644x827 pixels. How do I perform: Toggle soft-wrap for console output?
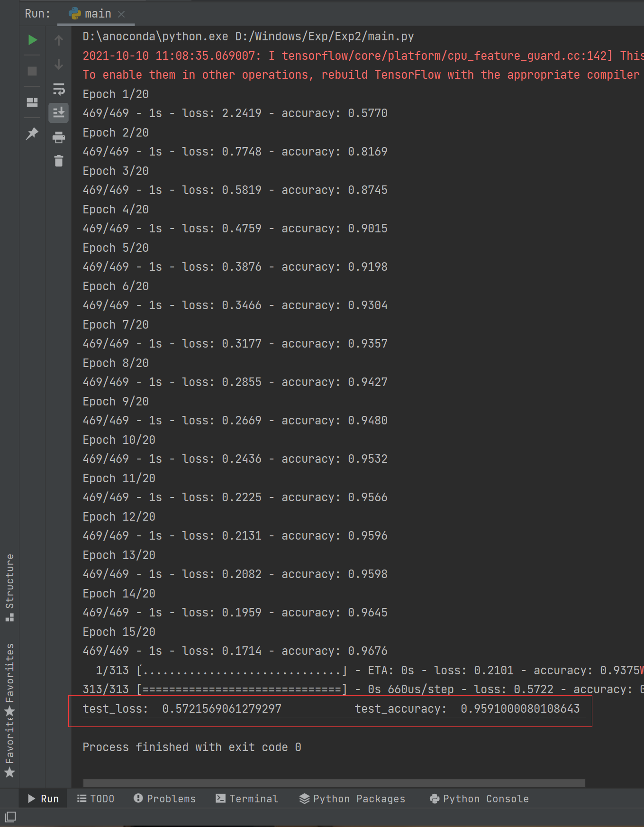59,89
